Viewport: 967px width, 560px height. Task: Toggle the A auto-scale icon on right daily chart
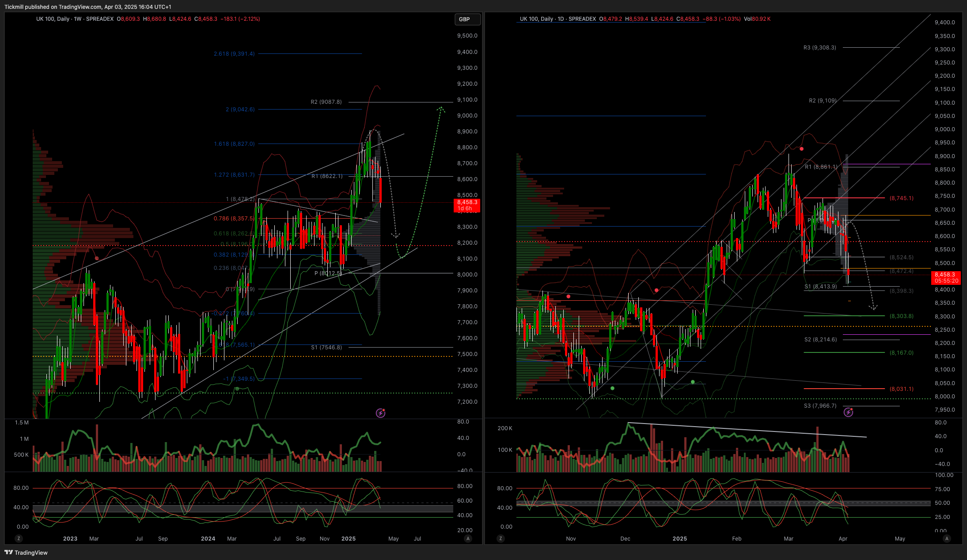coord(946,538)
